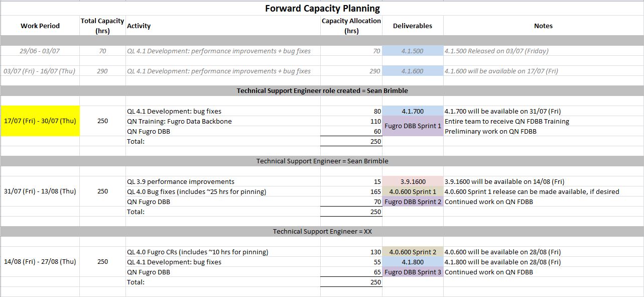Select the purple Fugro DBB Sprint 1 cell

[413, 126]
